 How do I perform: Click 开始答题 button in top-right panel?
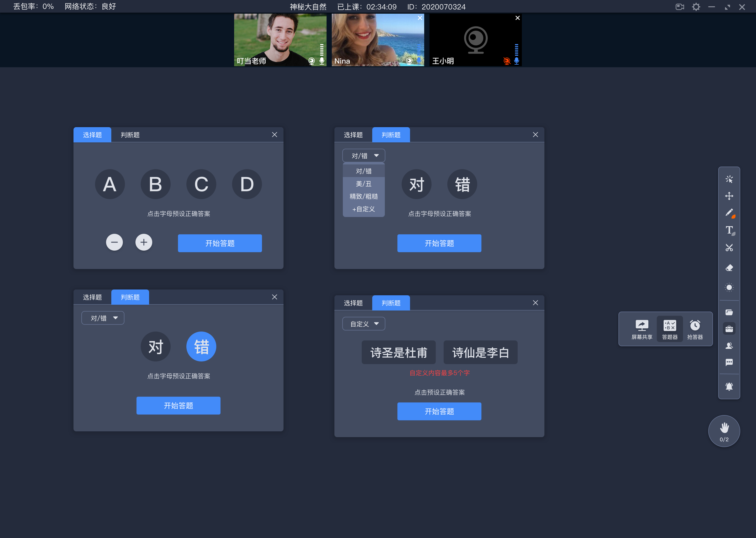pos(439,243)
